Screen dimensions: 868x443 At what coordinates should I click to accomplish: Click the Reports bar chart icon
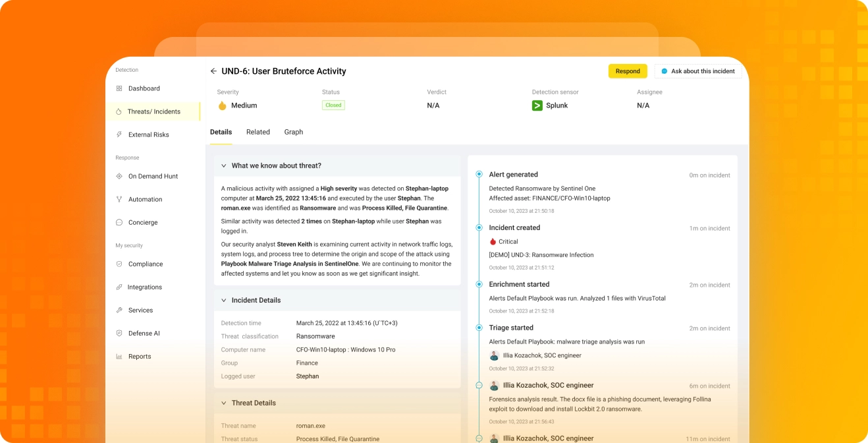click(x=119, y=356)
